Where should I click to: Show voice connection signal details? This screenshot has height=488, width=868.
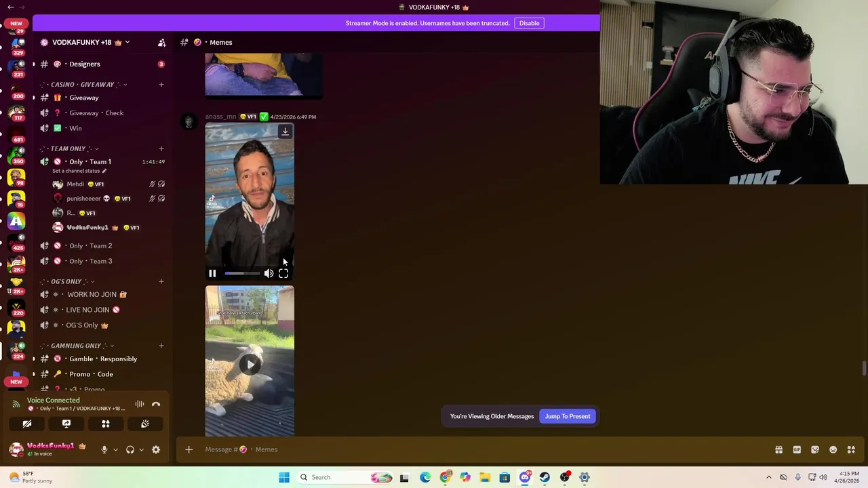[16, 404]
